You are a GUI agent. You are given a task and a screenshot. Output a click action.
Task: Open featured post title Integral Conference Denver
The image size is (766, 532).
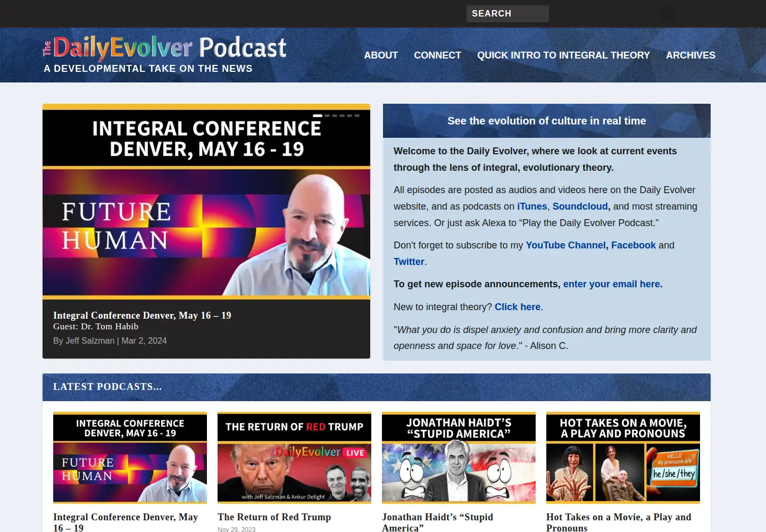(142, 315)
